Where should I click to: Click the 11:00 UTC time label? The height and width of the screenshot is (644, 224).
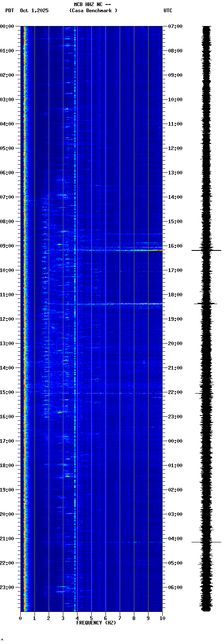175,124
